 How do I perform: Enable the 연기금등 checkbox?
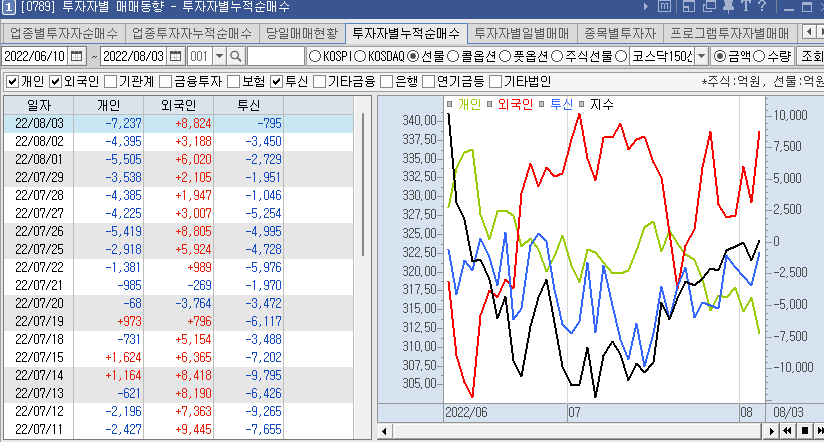pyautogui.click(x=428, y=81)
